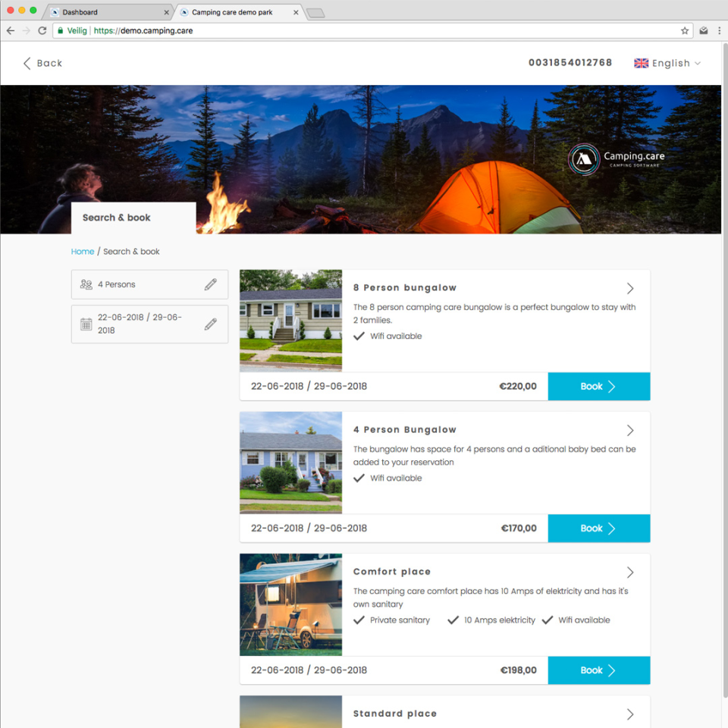728x728 pixels.
Task: Book the Comfort place
Action: point(599,670)
